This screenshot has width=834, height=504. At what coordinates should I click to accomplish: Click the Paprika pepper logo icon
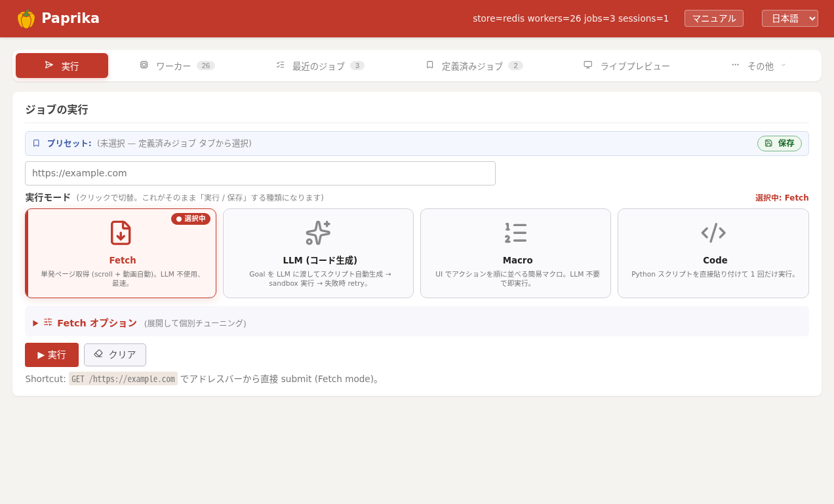coord(26,18)
